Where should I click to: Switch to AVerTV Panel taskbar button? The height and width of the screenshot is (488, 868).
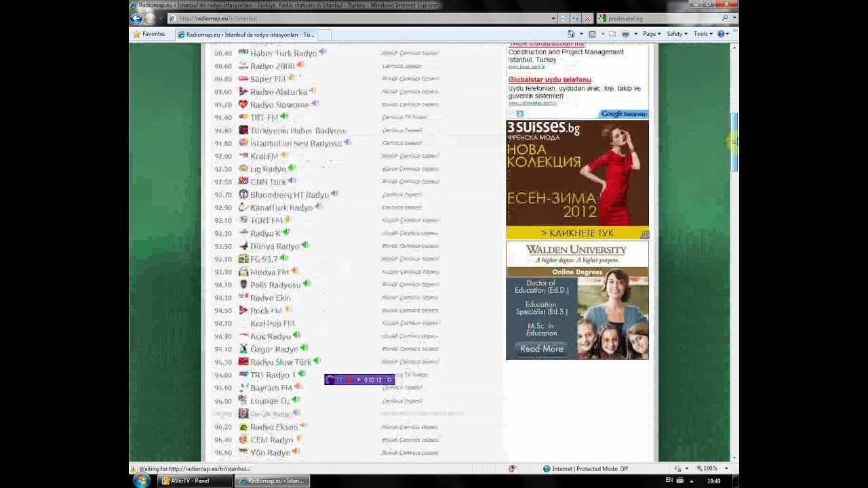[x=195, y=481]
